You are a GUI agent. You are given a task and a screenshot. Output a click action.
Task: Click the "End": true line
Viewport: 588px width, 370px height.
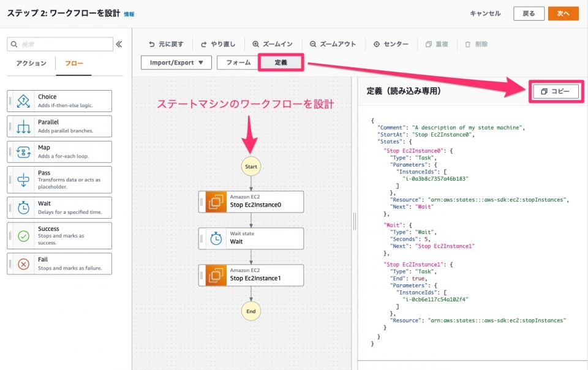(409, 279)
